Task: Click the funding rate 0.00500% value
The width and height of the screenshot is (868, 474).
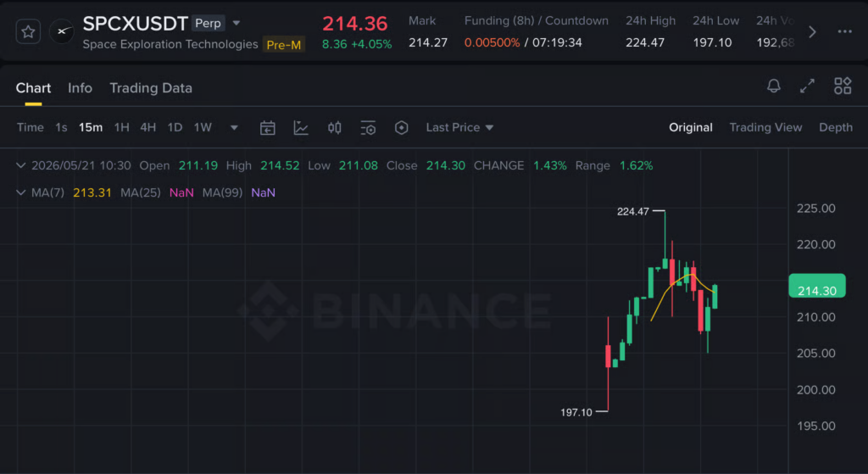Action: 492,42
